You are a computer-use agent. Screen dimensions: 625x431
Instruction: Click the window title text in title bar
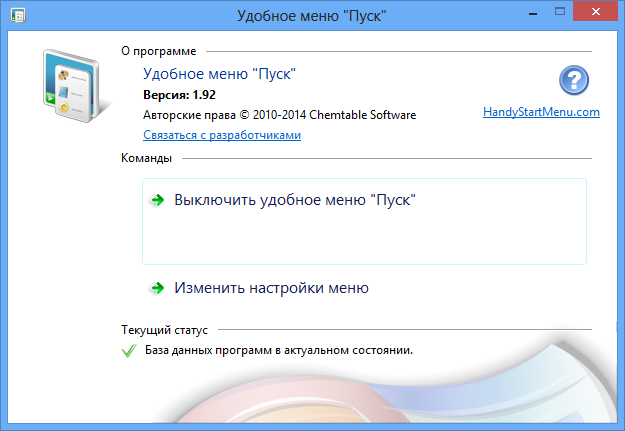312,16
